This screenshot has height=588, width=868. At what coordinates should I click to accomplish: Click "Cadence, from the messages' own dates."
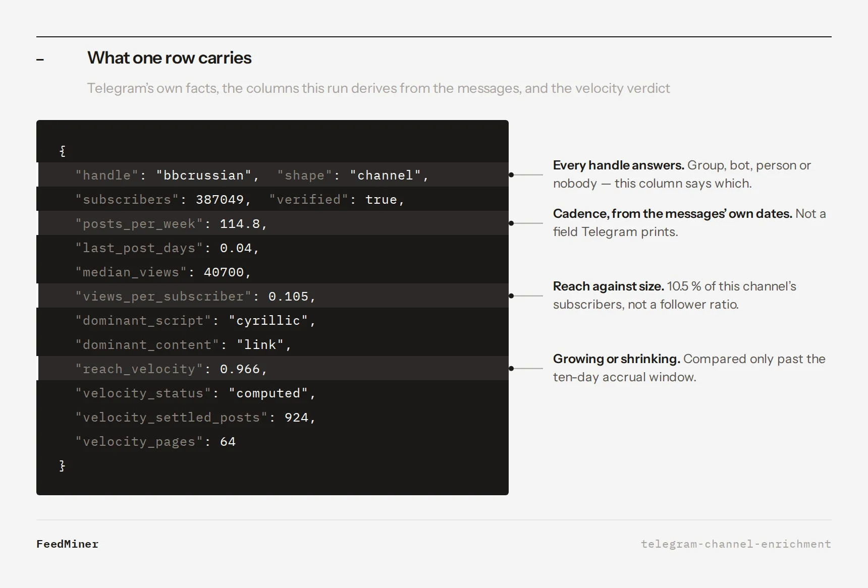(673, 214)
